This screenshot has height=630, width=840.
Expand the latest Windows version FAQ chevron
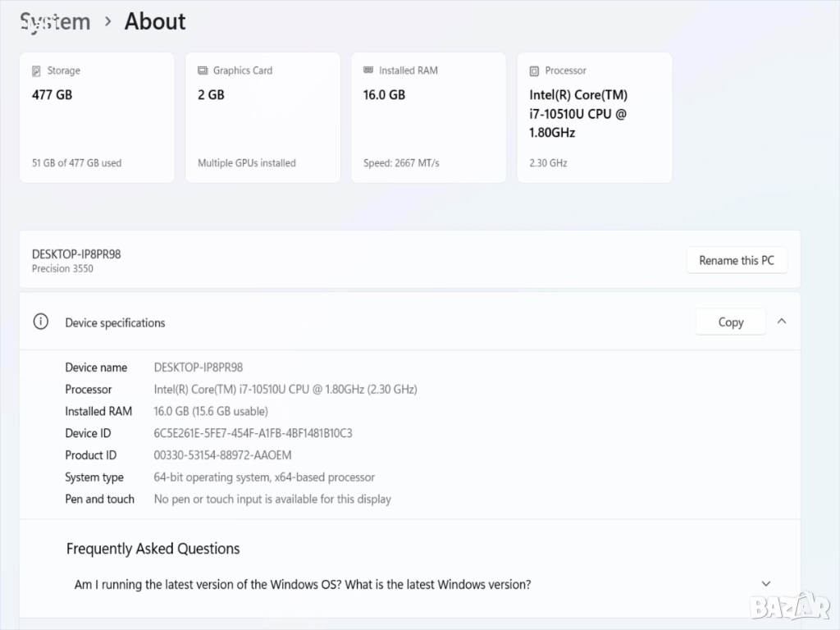pos(766,584)
